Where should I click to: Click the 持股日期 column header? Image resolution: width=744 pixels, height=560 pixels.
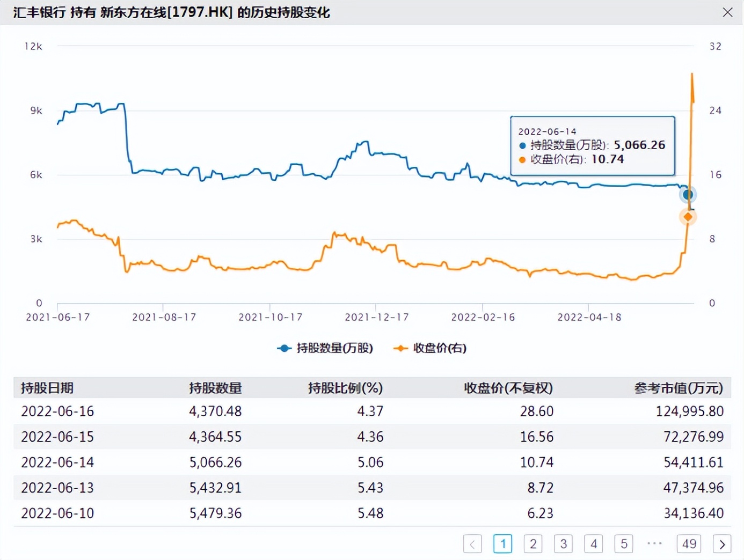(47, 388)
